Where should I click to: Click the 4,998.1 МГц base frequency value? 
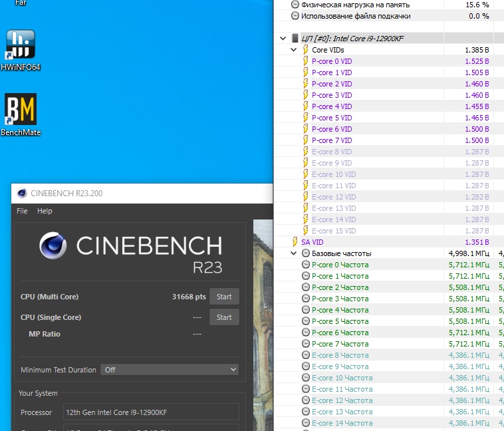[469, 253]
